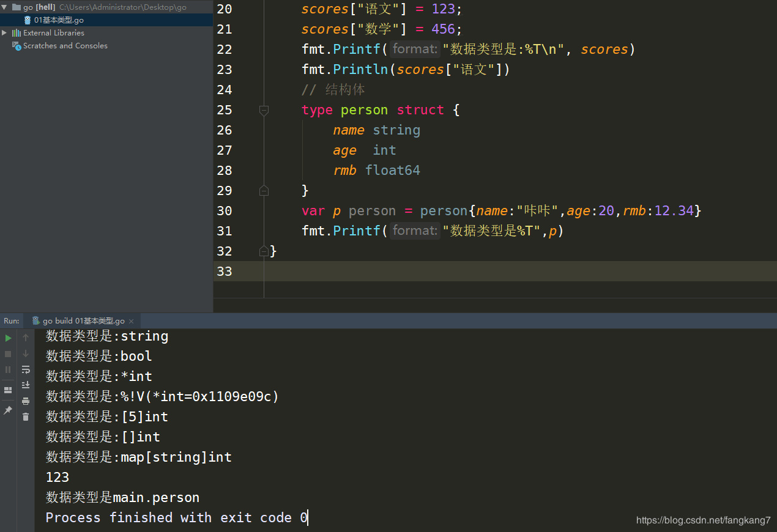Click 'var p person' declaration on line 30
Screen dimensions: 777x532
(349, 211)
